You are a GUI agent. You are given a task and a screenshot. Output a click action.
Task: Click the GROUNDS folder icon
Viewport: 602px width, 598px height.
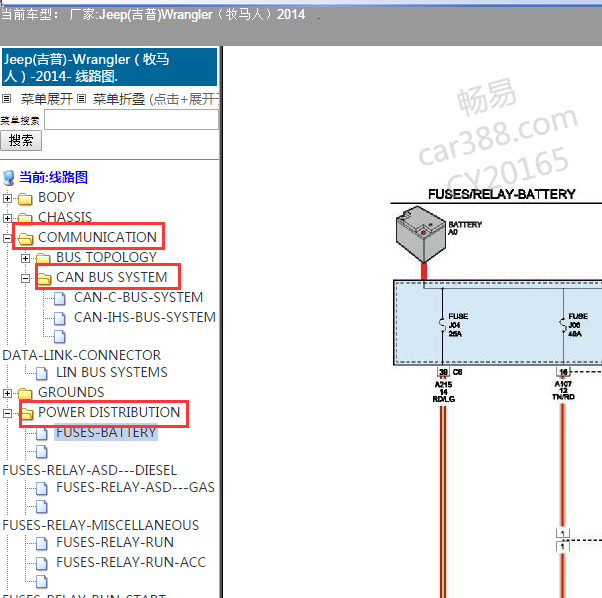(x=25, y=393)
